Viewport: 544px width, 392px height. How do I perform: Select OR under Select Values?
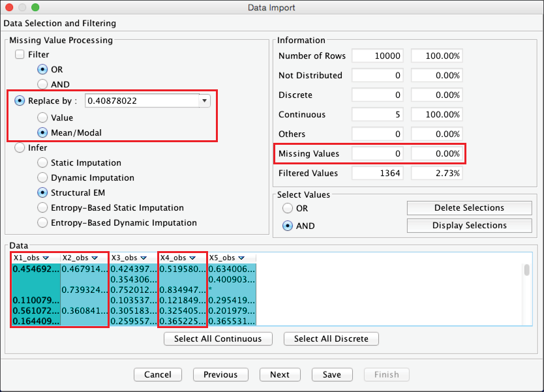click(x=288, y=209)
